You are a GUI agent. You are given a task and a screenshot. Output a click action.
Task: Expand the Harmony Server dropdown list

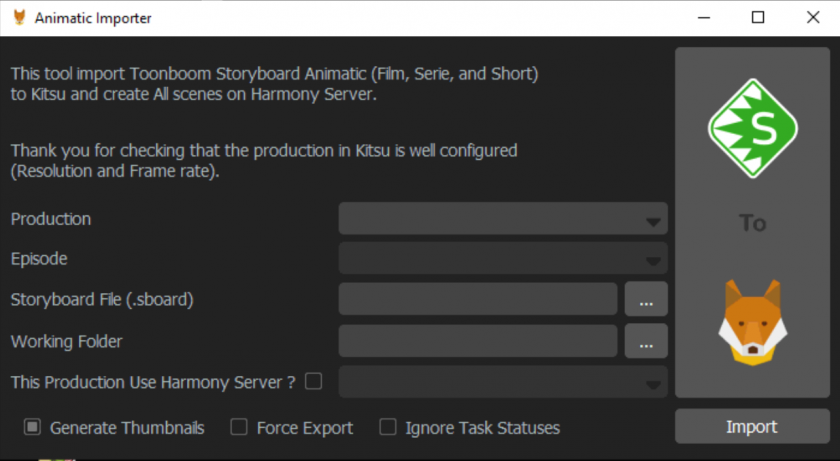503,382
